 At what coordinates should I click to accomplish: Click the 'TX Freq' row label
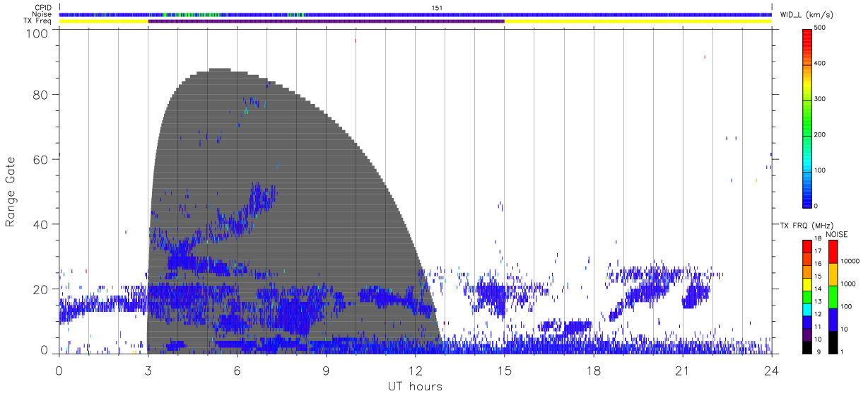coord(38,21)
